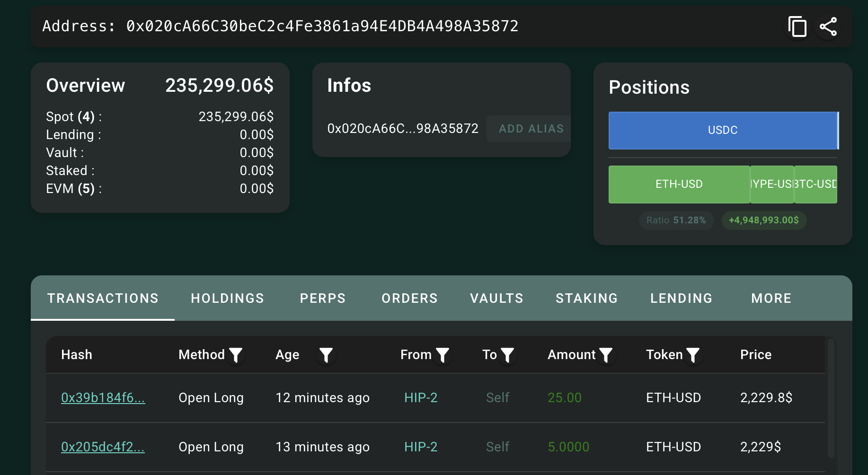Click the price 2,229.8$ cell
The width and height of the screenshot is (868, 475).
tap(766, 398)
